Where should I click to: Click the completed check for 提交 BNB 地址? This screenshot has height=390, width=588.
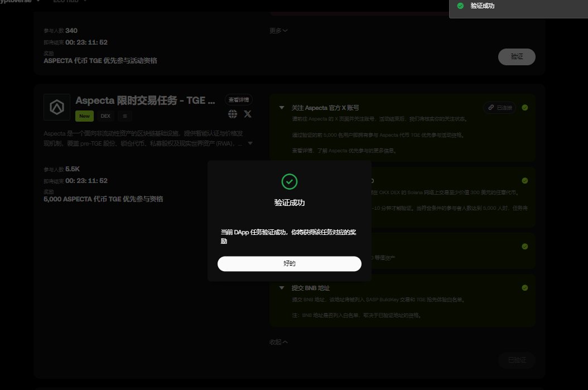[x=524, y=288]
